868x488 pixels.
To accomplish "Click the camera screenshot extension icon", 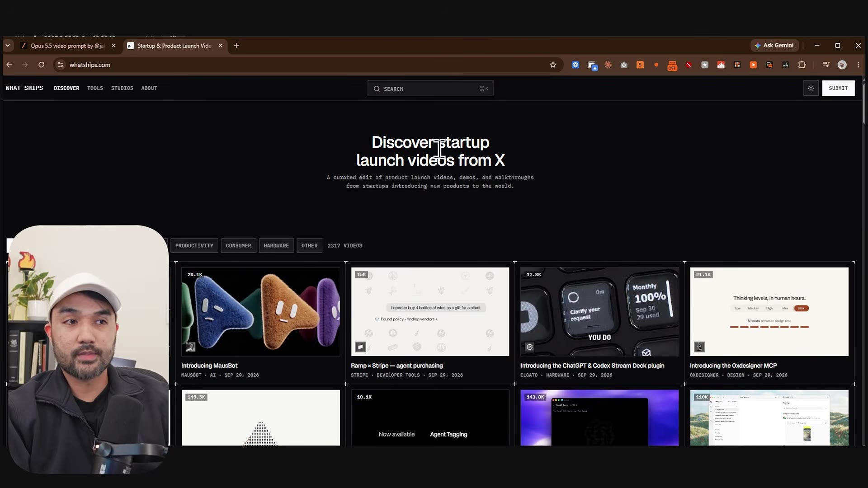I will click(624, 65).
